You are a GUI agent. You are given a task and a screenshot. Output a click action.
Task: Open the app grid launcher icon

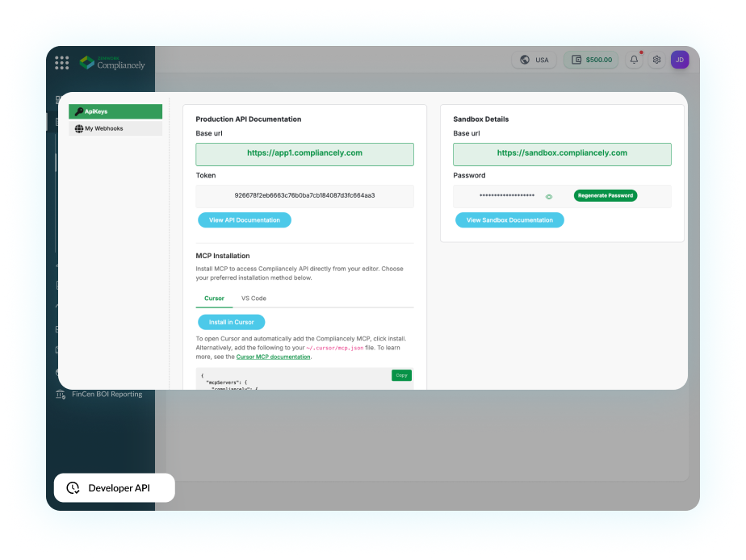(62, 62)
